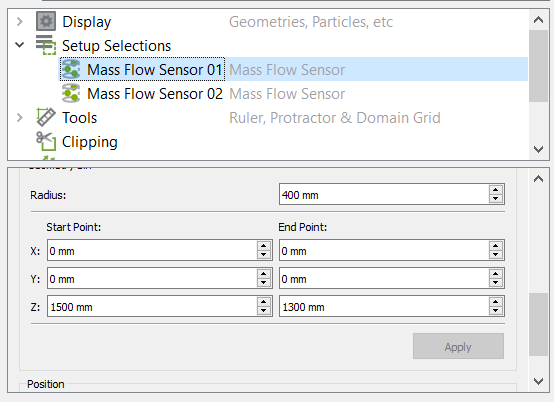Click the 'Position' group label
The image size is (554, 402).
point(46,384)
